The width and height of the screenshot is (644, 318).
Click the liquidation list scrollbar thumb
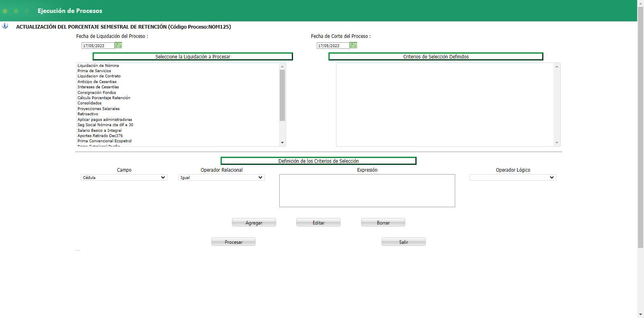tap(282, 95)
